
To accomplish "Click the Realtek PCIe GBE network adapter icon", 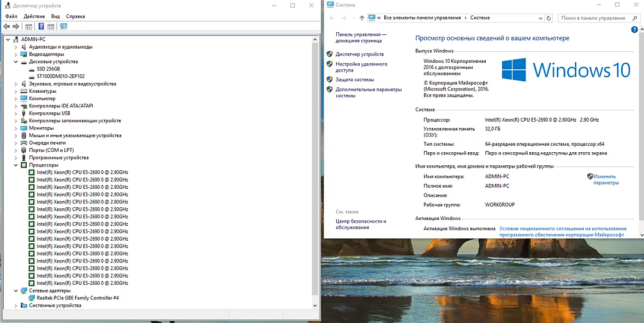I will coord(32,298).
